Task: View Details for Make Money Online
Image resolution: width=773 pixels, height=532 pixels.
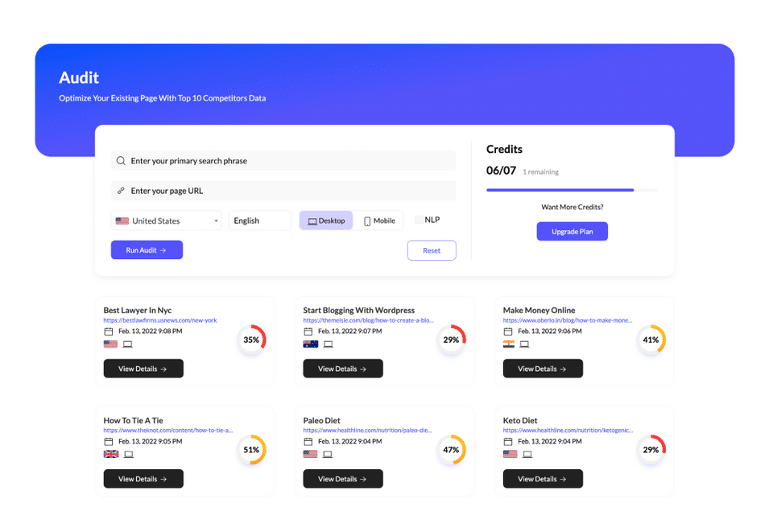Action: click(543, 369)
